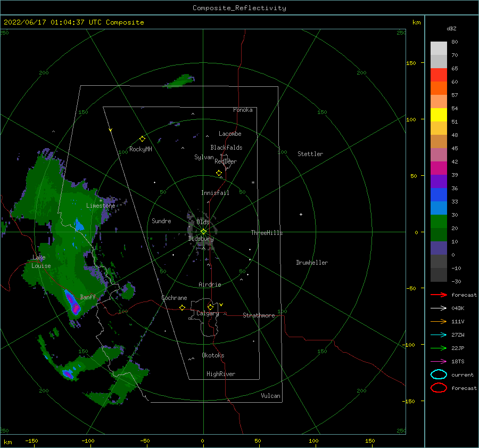Click the asterisk marker east of Innisfail
This screenshot has height=448, width=479.
click(253, 183)
